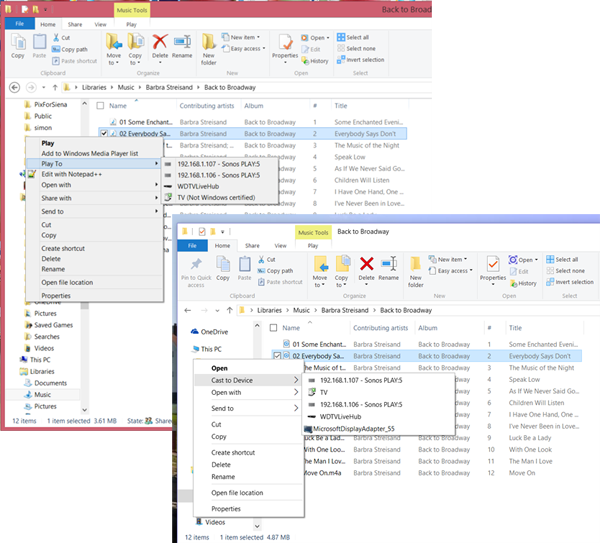Click History in front window ribbon
The width and height of the screenshot is (600, 543).
(523, 284)
